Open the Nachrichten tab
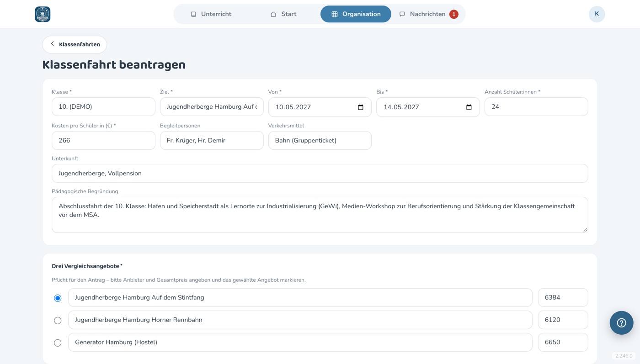Viewport: 640px width, 364px height. click(x=428, y=14)
